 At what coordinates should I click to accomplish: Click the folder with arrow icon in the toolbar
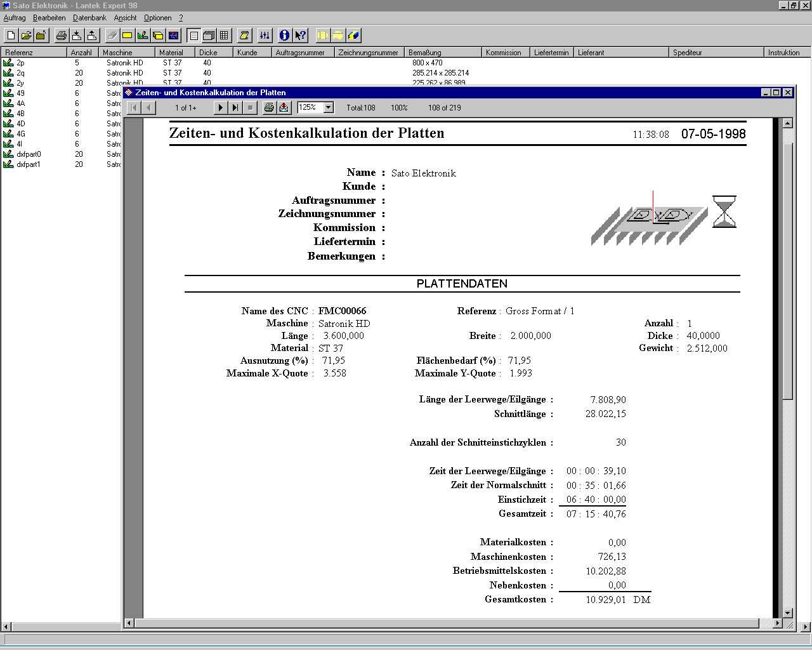click(x=41, y=36)
